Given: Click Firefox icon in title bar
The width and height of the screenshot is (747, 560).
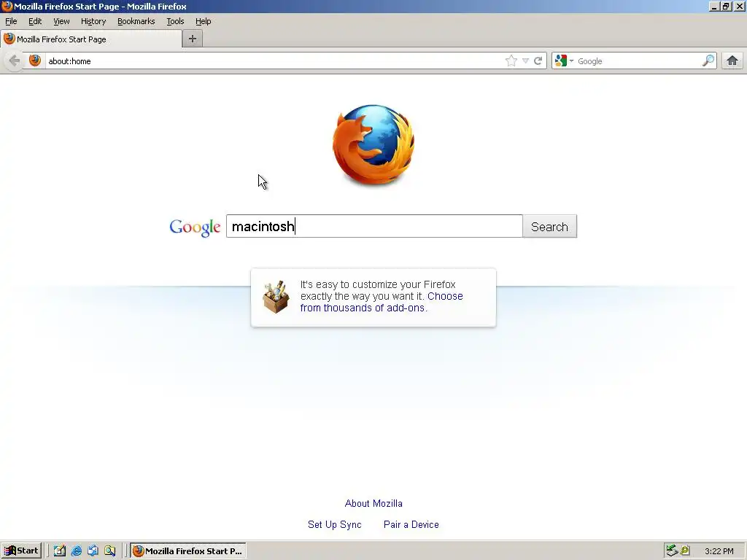Looking at the screenshot, I should pyautogui.click(x=7, y=6).
